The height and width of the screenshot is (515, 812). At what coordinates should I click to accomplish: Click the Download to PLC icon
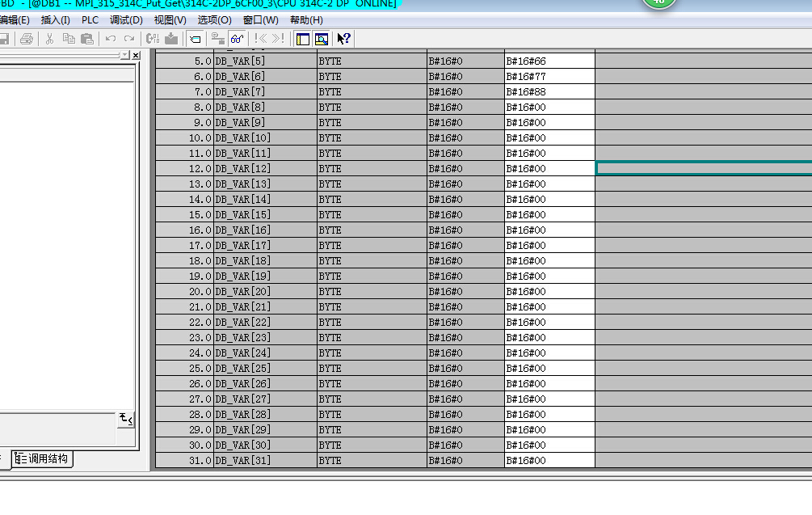171,39
